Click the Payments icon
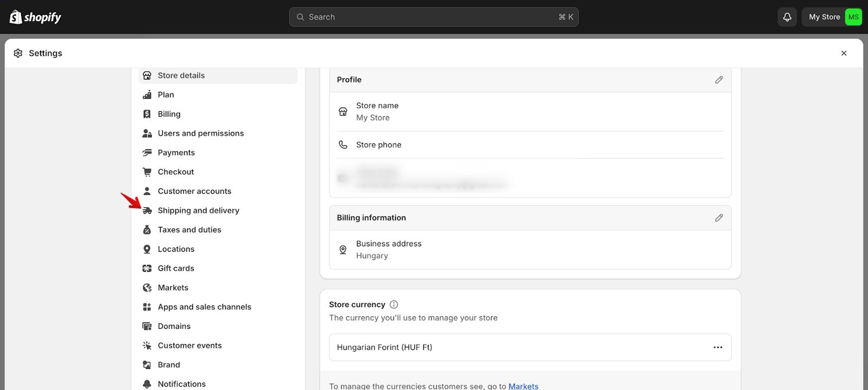The image size is (868, 390). click(x=147, y=153)
